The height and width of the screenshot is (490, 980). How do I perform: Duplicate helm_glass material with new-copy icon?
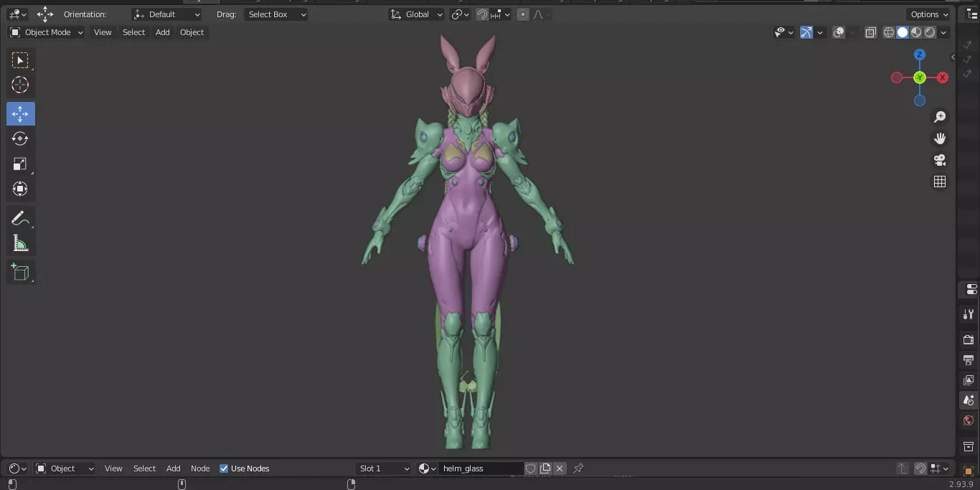[x=545, y=468]
